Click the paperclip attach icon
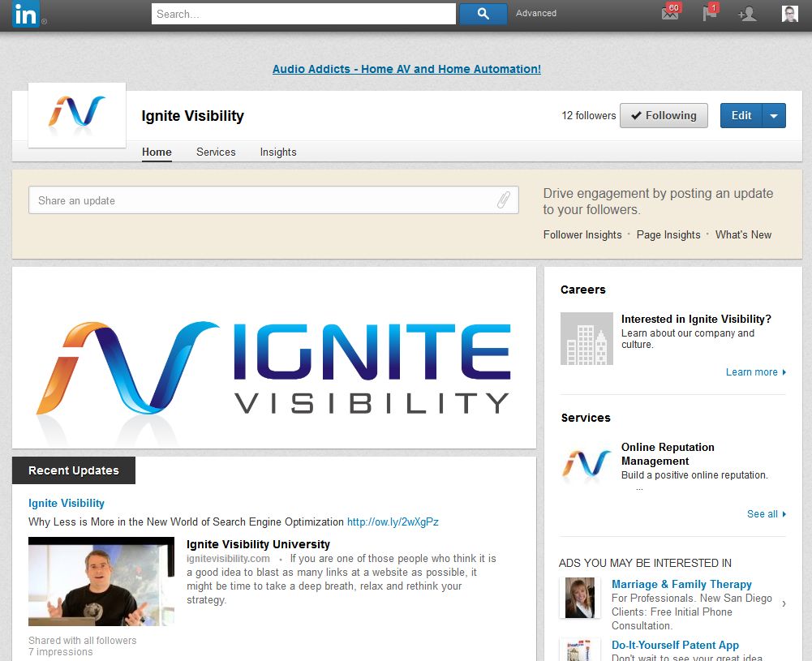 (x=504, y=200)
